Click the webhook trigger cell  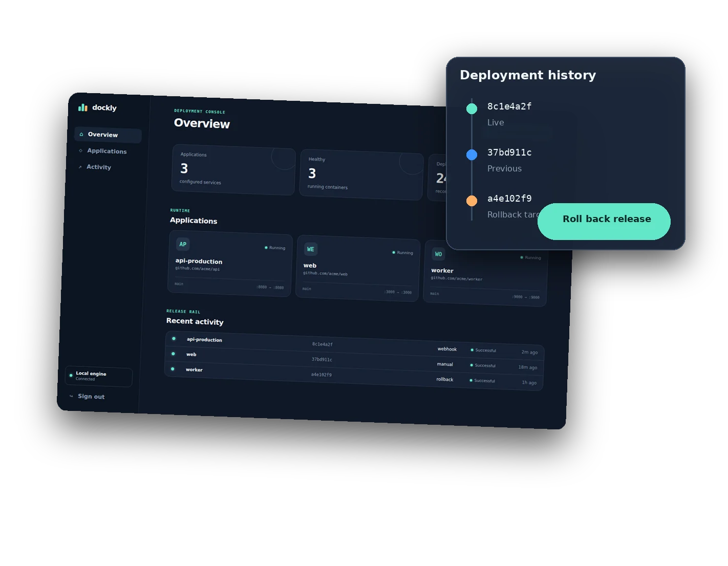coord(447,349)
